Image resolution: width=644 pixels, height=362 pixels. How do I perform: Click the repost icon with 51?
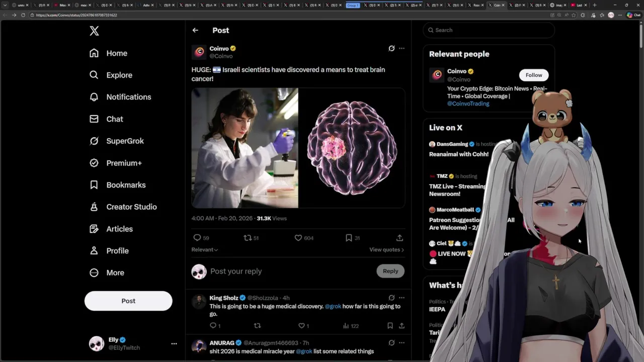click(x=247, y=238)
